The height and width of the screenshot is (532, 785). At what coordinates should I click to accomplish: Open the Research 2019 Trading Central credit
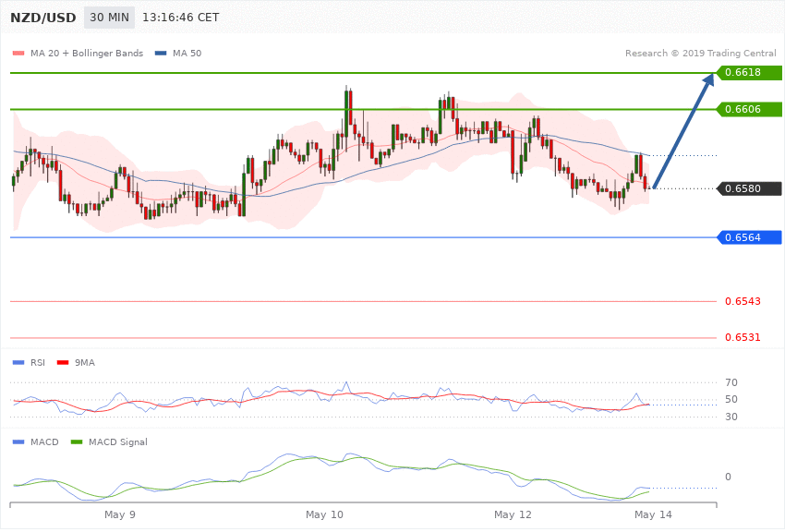700,53
